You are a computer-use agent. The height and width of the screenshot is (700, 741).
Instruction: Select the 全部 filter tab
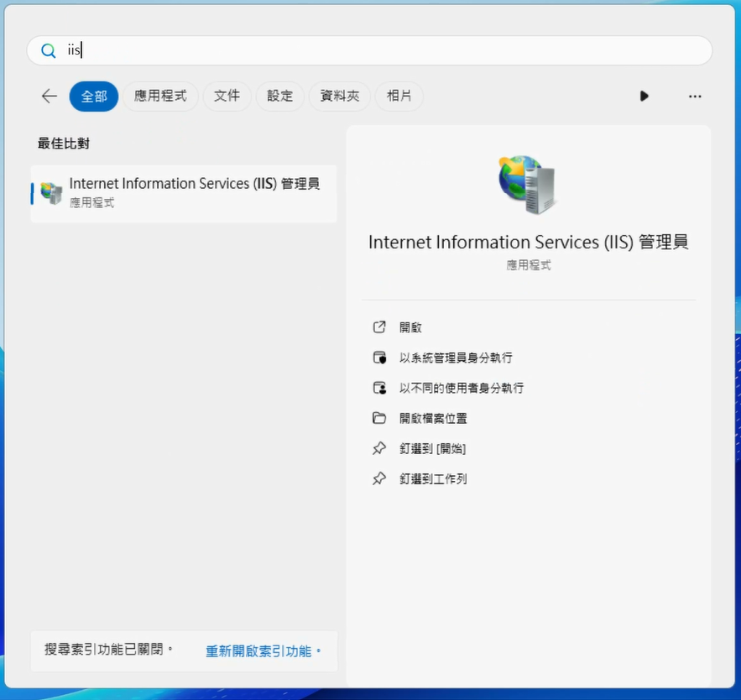[x=94, y=97]
